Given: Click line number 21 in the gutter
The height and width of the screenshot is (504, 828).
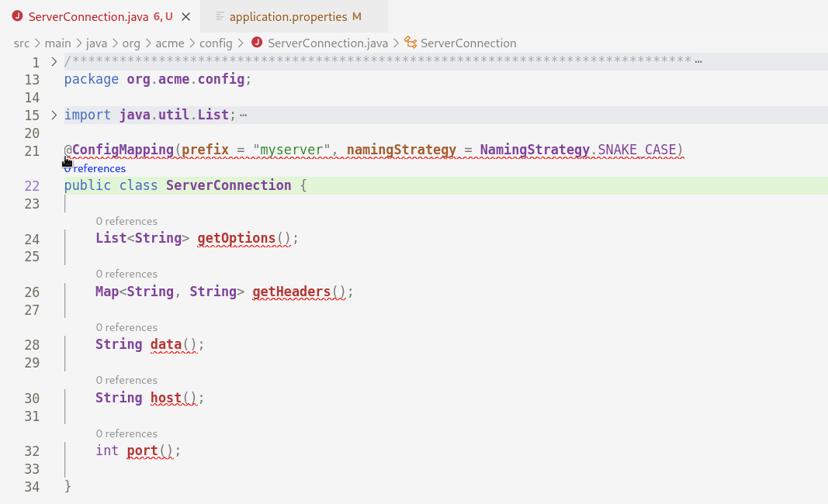Looking at the screenshot, I should 32,151.
